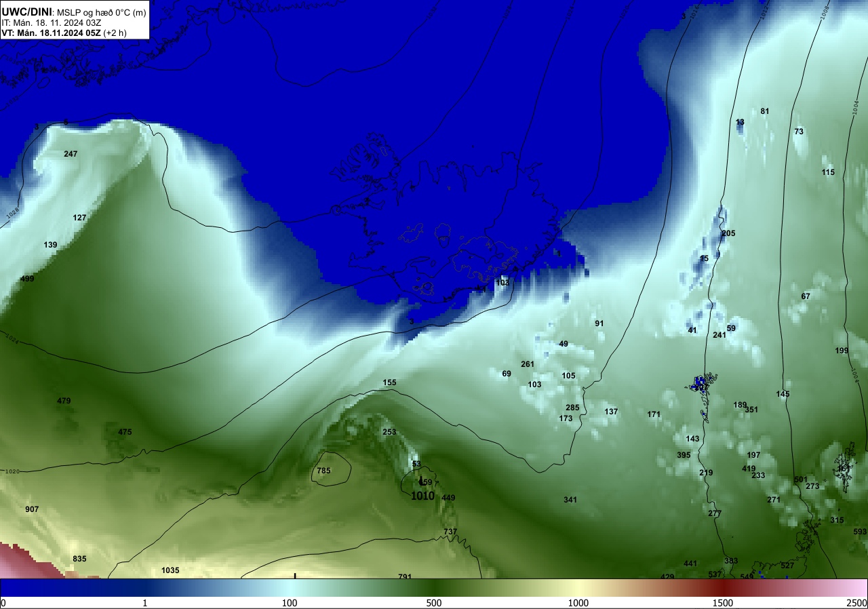Click the map value 13

point(740,123)
